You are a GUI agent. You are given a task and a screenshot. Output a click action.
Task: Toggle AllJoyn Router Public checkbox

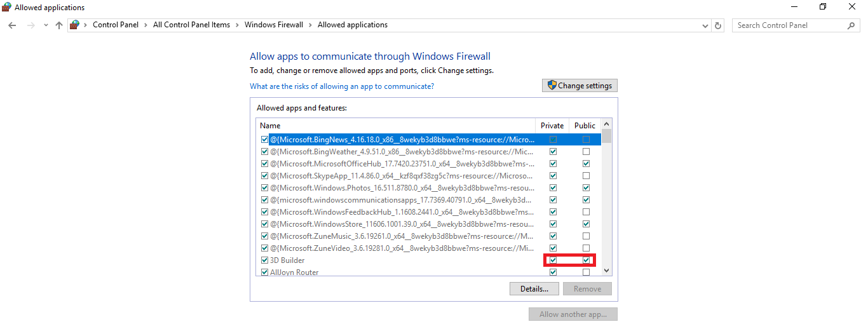[586, 272]
